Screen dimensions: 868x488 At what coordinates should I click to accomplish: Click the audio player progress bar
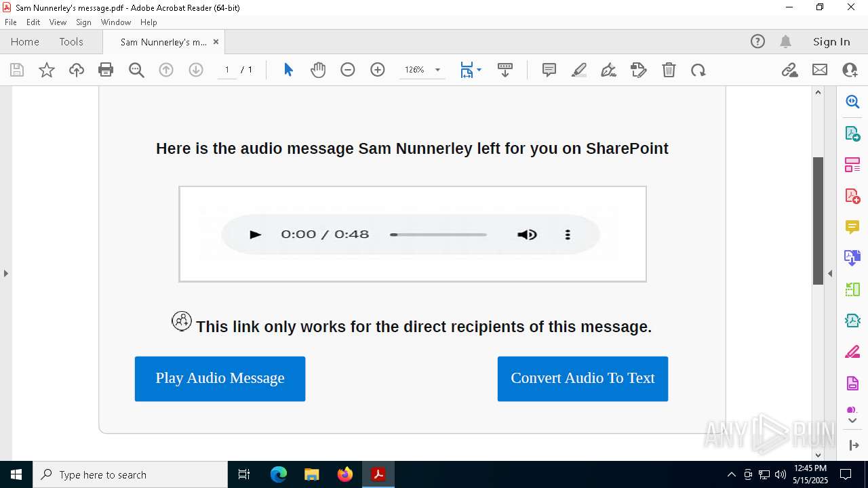pyautogui.click(x=438, y=235)
